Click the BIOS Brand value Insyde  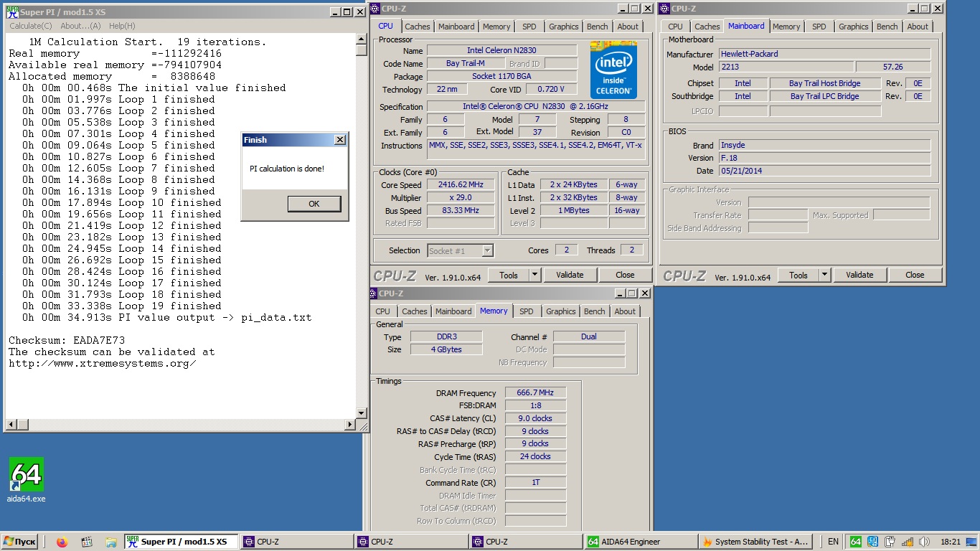point(824,145)
